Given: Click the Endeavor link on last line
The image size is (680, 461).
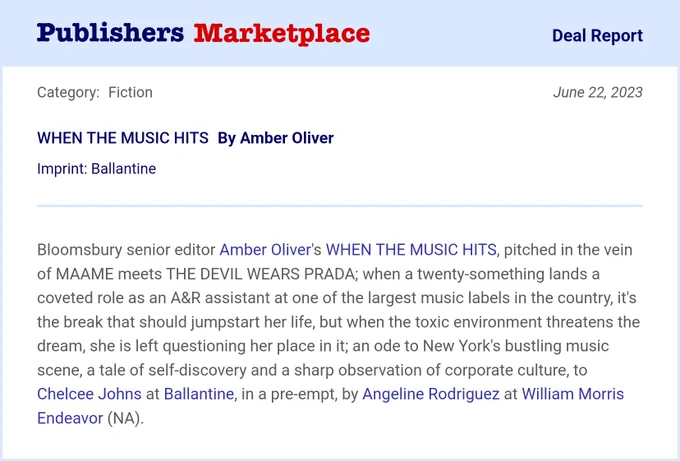Looking at the screenshot, I should (70, 418).
